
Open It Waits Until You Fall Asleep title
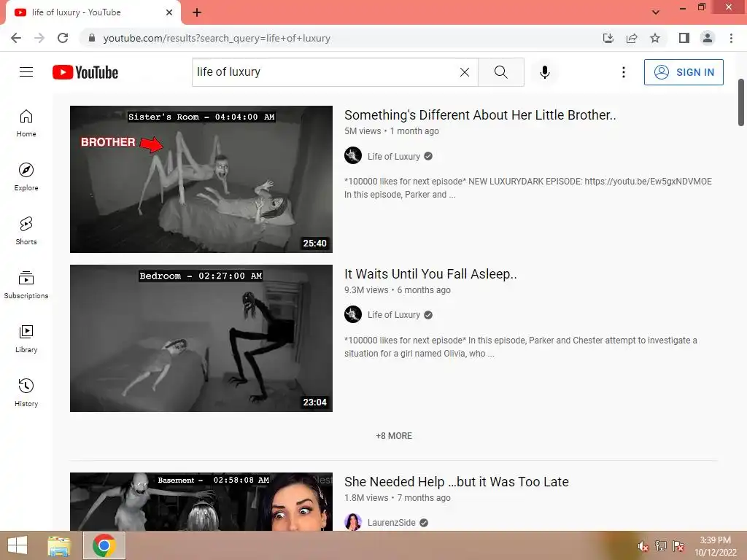pos(430,274)
